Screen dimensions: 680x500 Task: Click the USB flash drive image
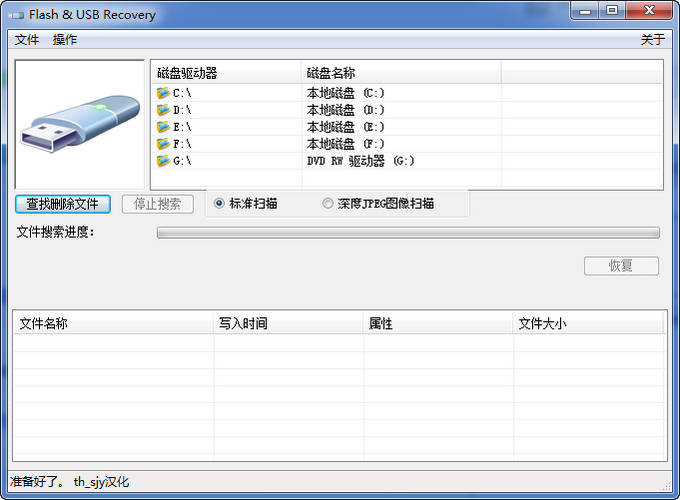(x=80, y=124)
